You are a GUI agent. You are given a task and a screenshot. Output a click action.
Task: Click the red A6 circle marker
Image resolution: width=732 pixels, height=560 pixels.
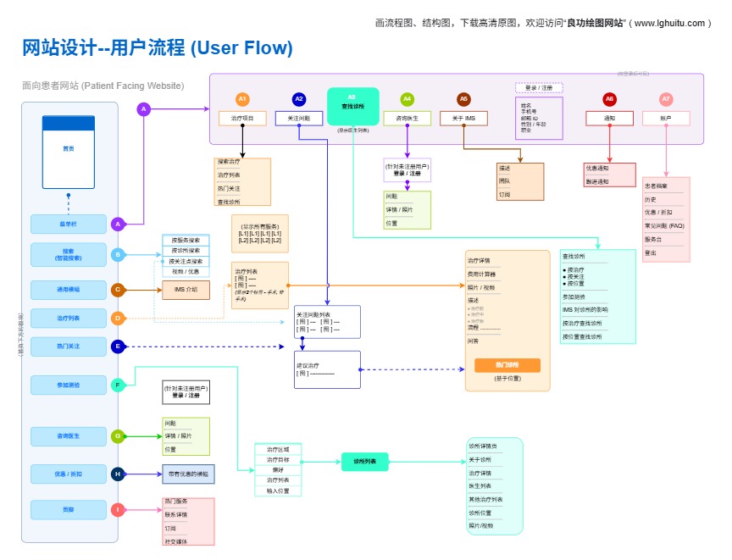point(609,99)
